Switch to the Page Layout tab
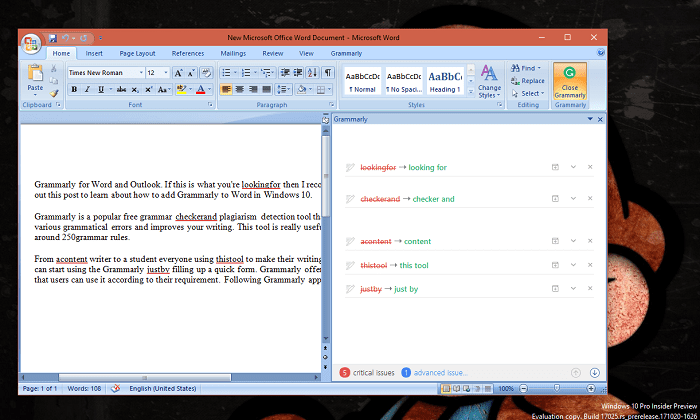The width and height of the screenshot is (700, 420). [x=138, y=53]
